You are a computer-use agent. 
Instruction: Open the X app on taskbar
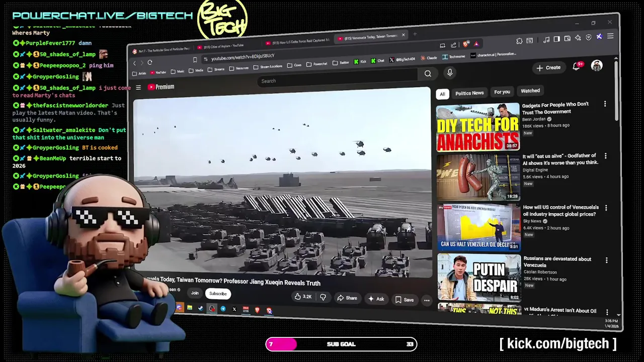(234, 309)
